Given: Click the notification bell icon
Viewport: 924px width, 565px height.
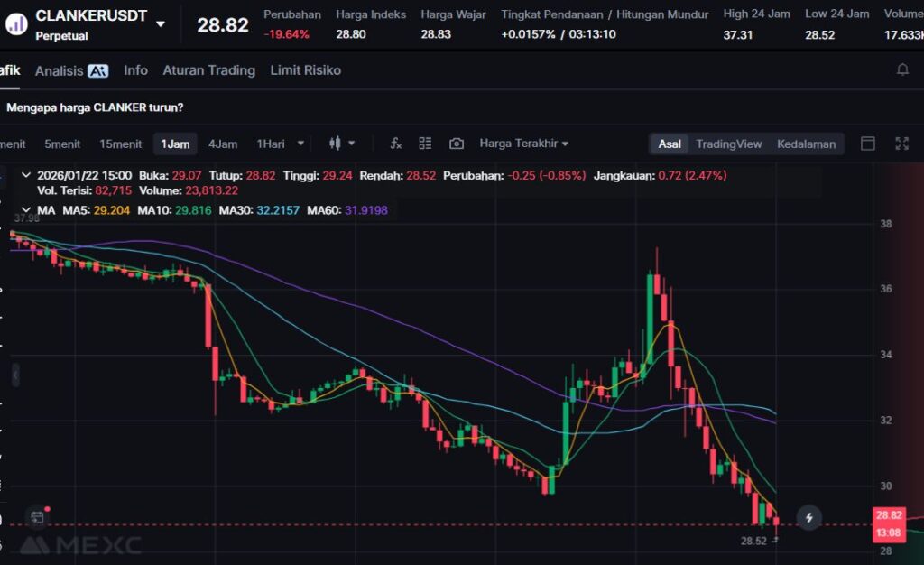Looking at the screenshot, I should pos(901,70).
